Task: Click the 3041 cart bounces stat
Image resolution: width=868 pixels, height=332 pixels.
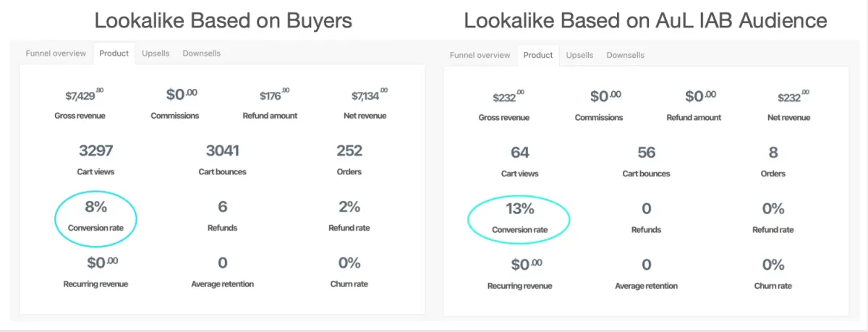Action: tap(222, 151)
